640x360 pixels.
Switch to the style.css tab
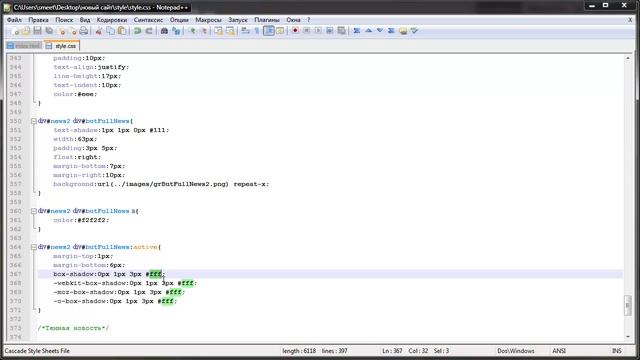pos(62,46)
